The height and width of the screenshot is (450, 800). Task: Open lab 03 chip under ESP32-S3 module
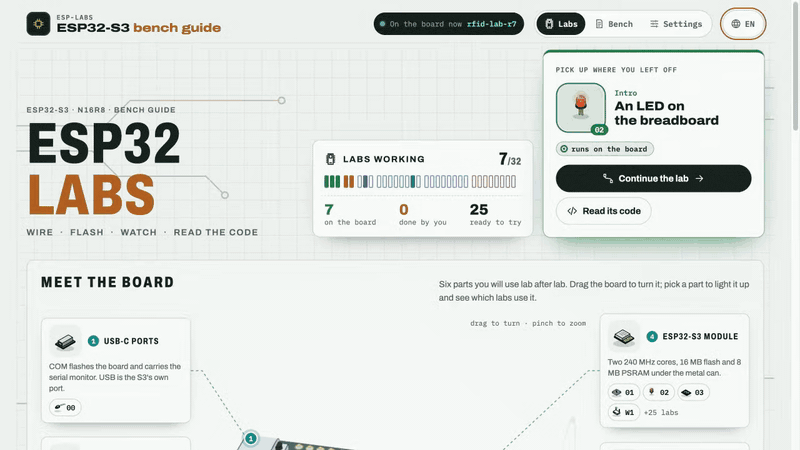coord(693,392)
